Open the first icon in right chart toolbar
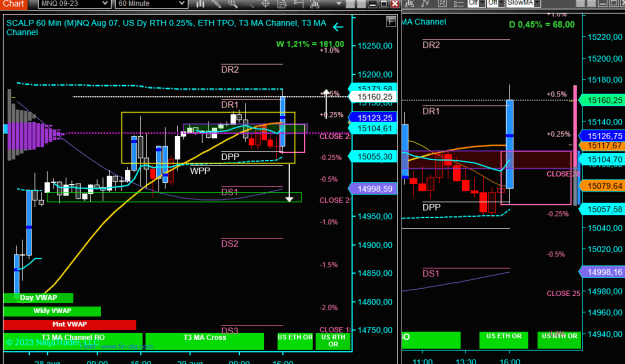This screenshot has height=364, width=625. [x=409, y=3]
